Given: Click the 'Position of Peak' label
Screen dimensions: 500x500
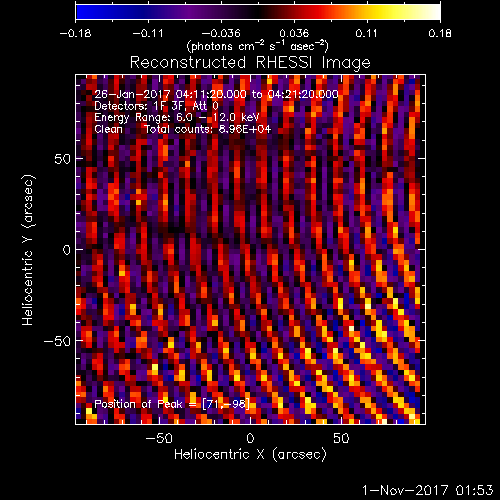Looking at the screenshot, I should point(138,404).
